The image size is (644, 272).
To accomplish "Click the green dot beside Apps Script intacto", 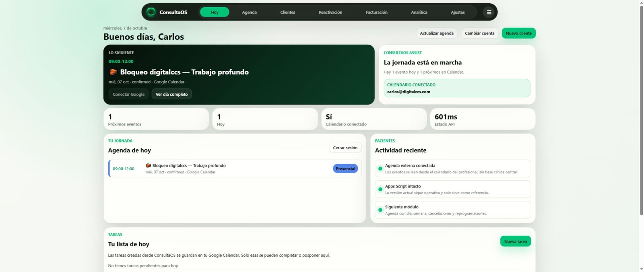I will click(x=380, y=189).
